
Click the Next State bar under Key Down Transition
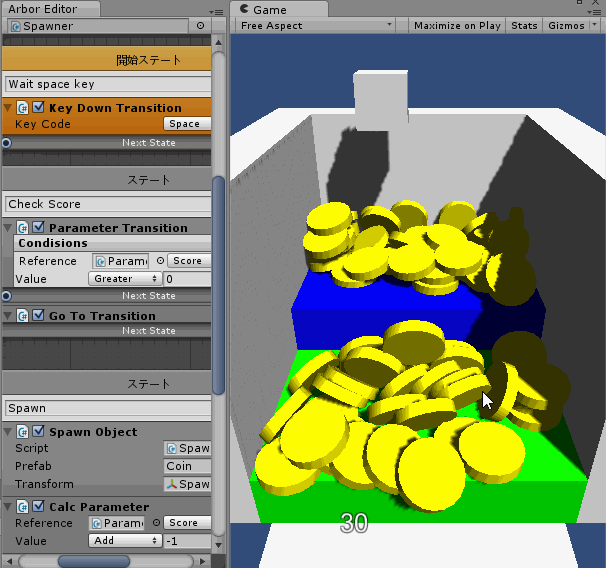click(107, 143)
